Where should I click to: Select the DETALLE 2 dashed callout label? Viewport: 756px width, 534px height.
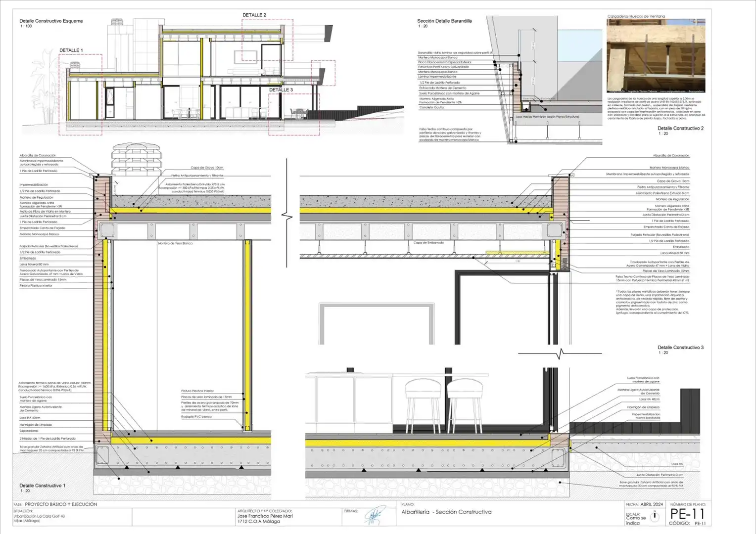click(254, 15)
